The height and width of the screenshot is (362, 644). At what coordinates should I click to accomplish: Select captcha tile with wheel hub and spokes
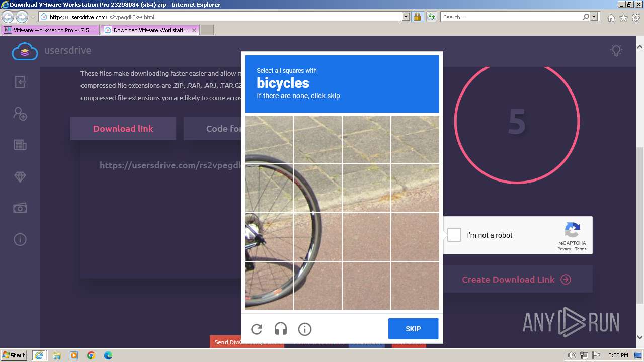pos(269,237)
